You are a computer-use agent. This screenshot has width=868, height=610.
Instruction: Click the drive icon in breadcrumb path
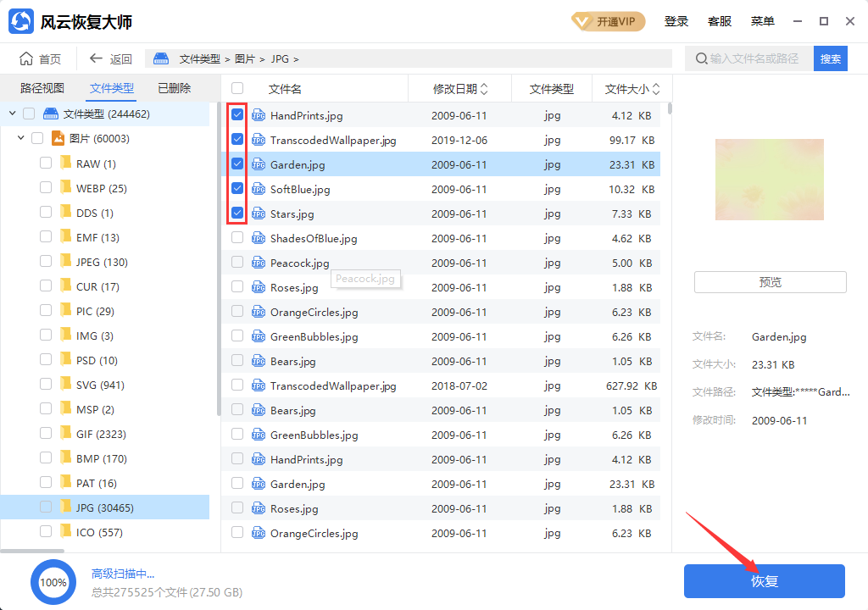click(x=161, y=58)
